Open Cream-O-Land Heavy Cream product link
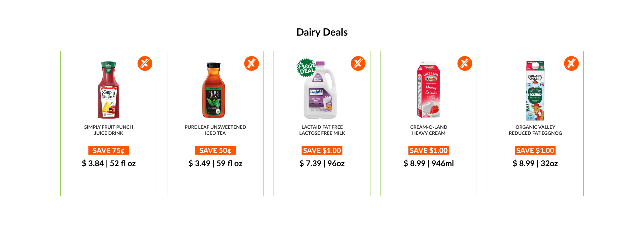This screenshot has height=225, width=644. pos(429,130)
